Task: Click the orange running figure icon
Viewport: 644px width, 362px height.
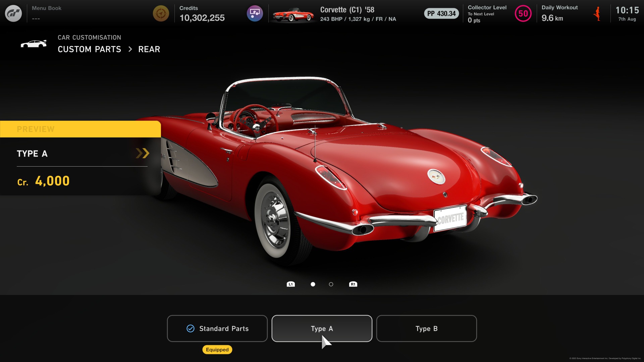Action: [x=597, y=14]
